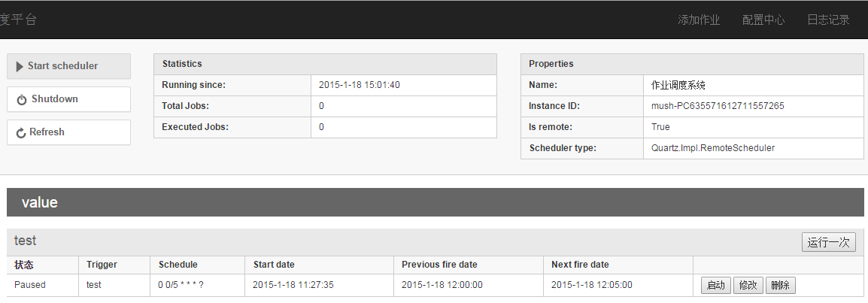The image size is (868, 303).
Task: Click the cron expression 0 0/5 cell
Action: pyautogui.click(x=181, y=285)
